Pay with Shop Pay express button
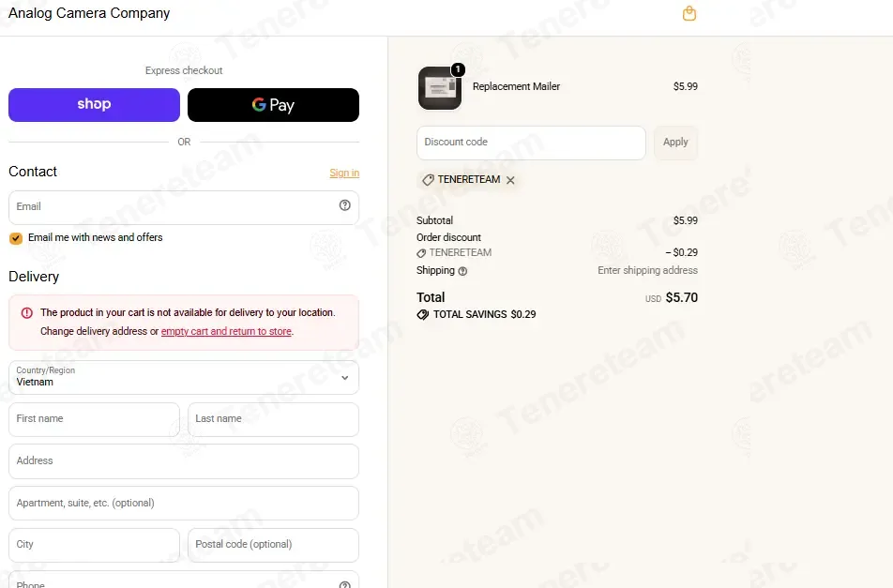The width and height of the screenshot is (893, 588). (x=94, y=105)
